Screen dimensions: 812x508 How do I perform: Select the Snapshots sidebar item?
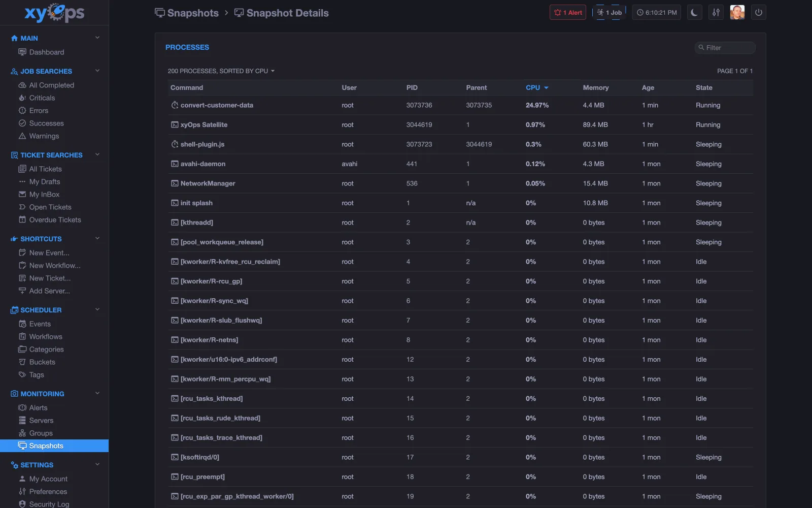tap(54, 446)
